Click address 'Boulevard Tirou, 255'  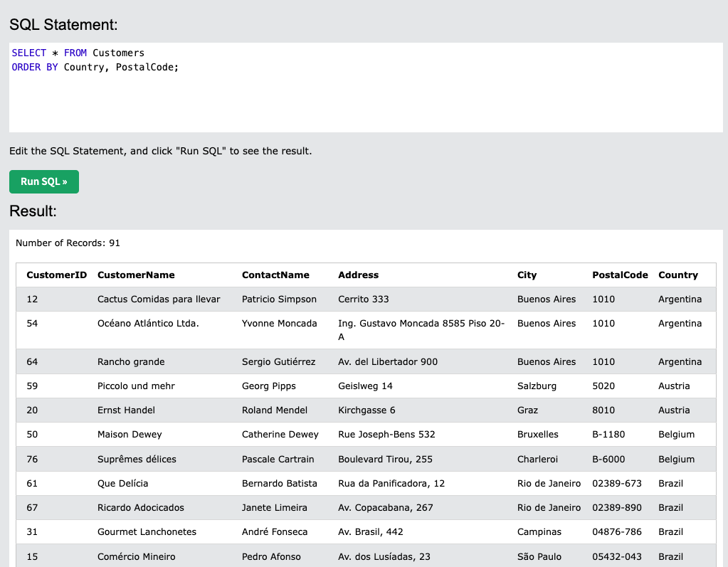pyautogui.click(x=386, y=459)
